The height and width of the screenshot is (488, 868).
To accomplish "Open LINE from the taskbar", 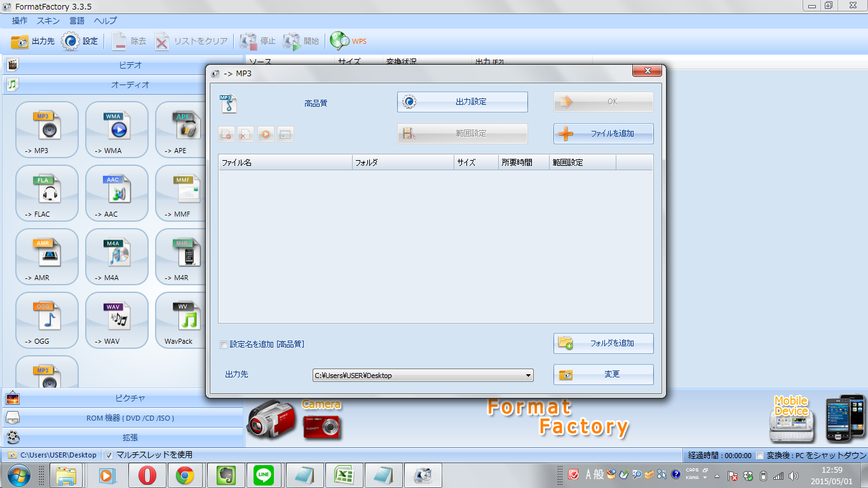I will [x=264, y=475].
